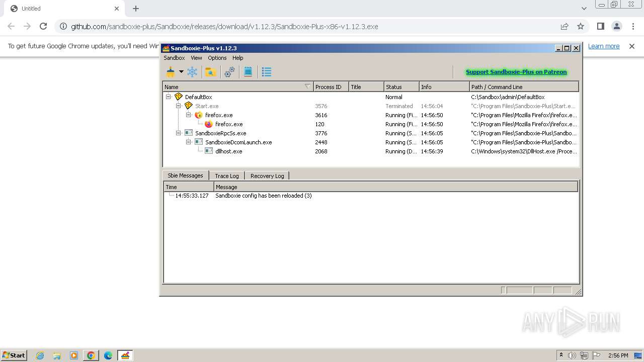The width and height of the screenshot is (644, 362).
Task: Click the Title column header
Action: pos(366,87)
